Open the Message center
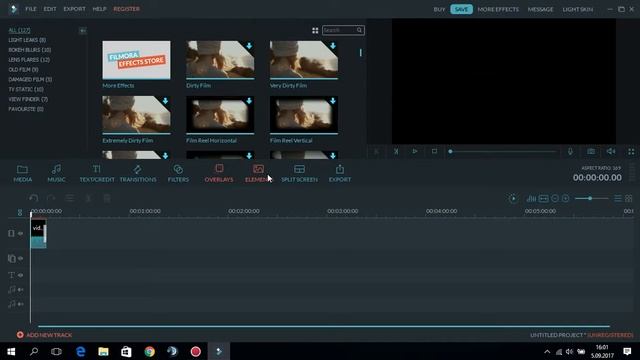The height and width of the screenshot is (360, 640). click(x=540, y=9)
